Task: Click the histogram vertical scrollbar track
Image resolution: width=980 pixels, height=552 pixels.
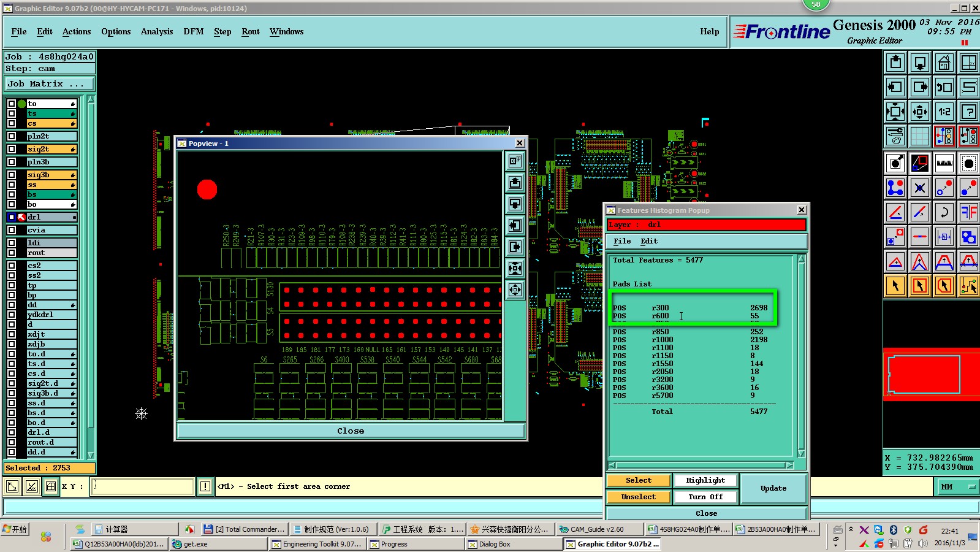Action: click(801, 356)
